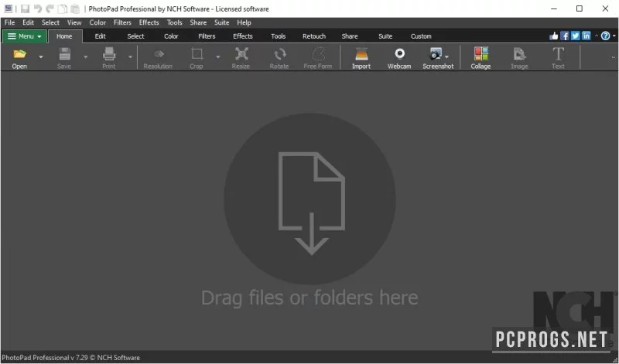Open the View menu
619x364 pixels.
[74, 22]
